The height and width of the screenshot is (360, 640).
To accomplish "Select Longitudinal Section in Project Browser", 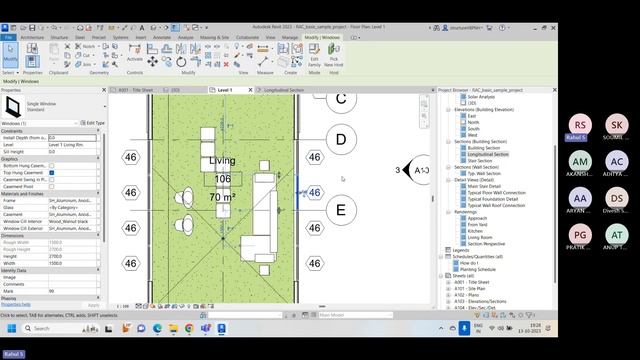I will [488, 154].
